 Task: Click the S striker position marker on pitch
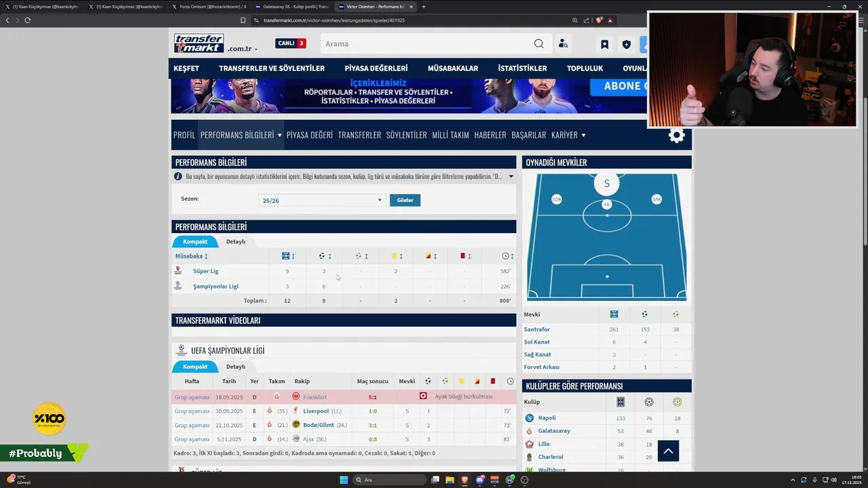607,183
